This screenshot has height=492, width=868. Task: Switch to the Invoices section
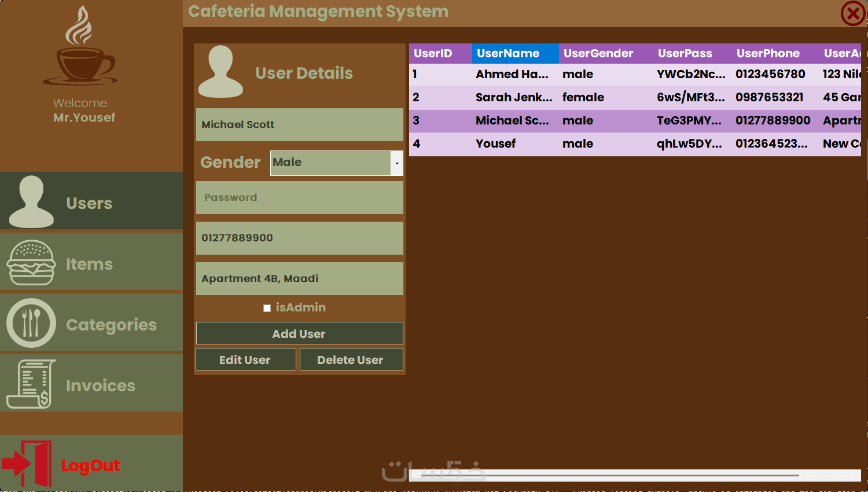click(101, 385)
